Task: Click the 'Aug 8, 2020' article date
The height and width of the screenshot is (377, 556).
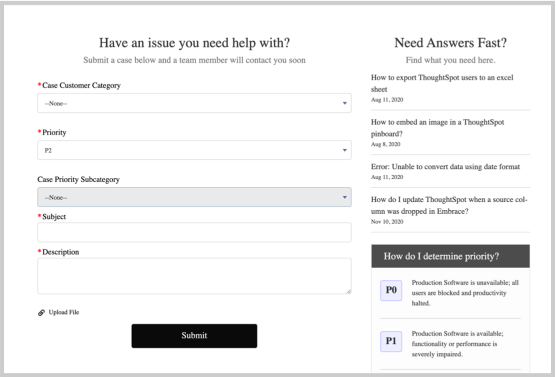Action: click(385, 144)
